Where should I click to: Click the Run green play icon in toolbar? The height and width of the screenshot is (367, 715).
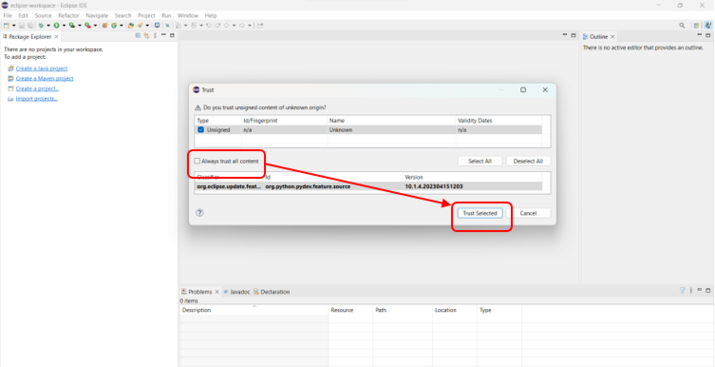point(57,26)
